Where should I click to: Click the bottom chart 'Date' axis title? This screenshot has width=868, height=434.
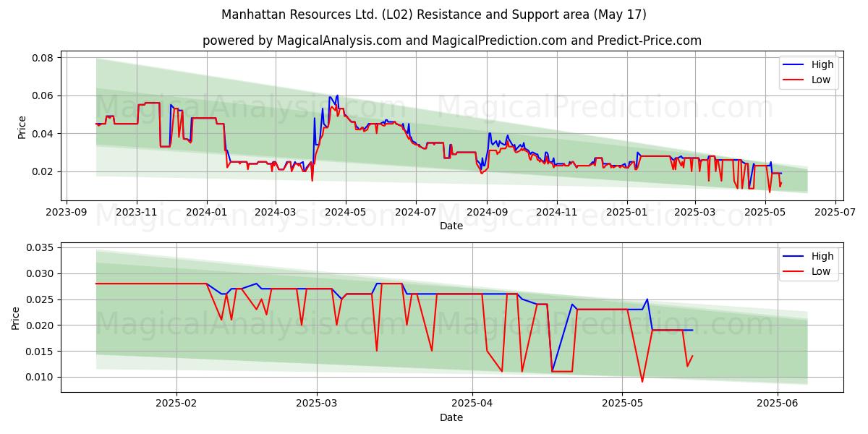click(x=451, y=417)
